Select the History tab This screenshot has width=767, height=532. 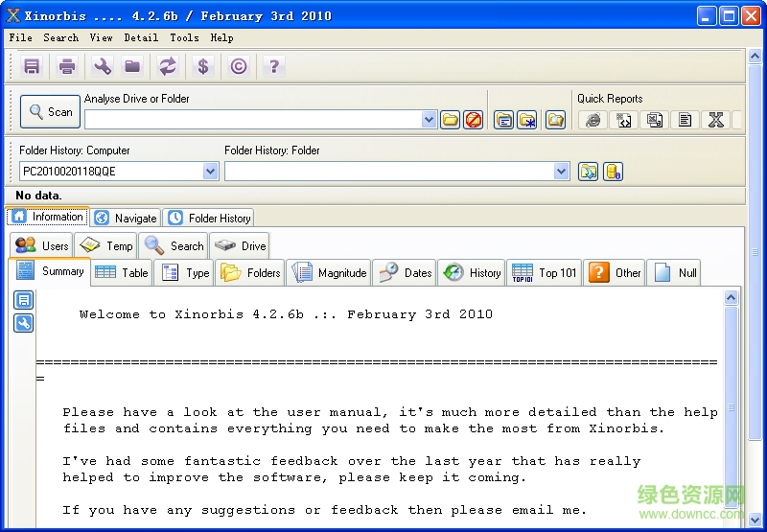click(471, 273)
